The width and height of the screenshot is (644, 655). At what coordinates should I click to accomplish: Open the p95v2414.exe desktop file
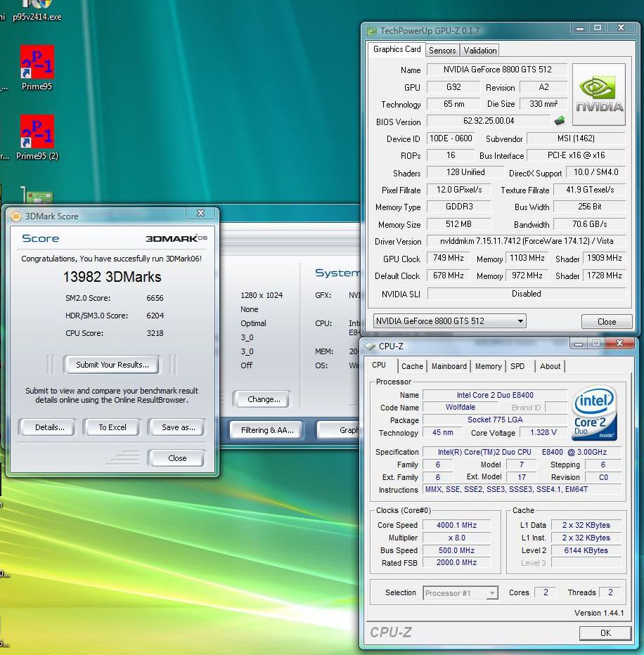click(x=37, y=11)
